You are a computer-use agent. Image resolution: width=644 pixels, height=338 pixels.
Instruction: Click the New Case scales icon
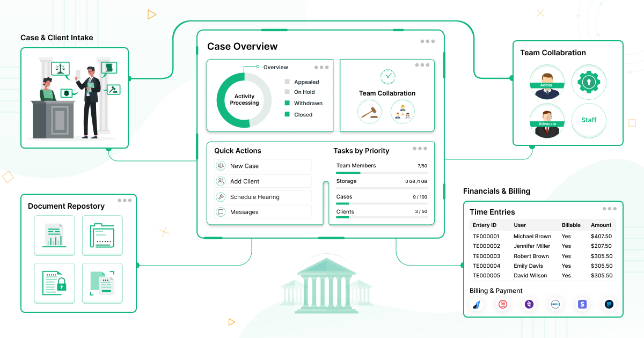221,166
